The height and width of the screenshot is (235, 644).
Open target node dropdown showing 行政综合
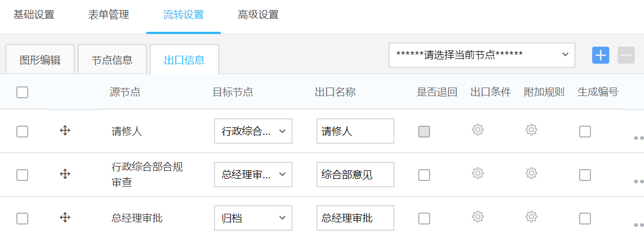[x=253, y=132]
